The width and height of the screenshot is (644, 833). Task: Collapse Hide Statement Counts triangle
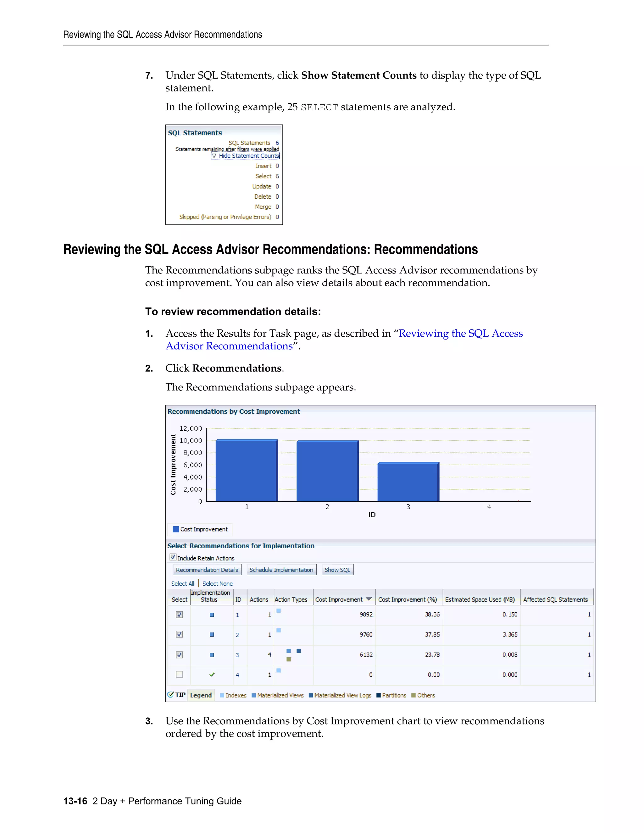pyautogui.click(x=214, y=156)
